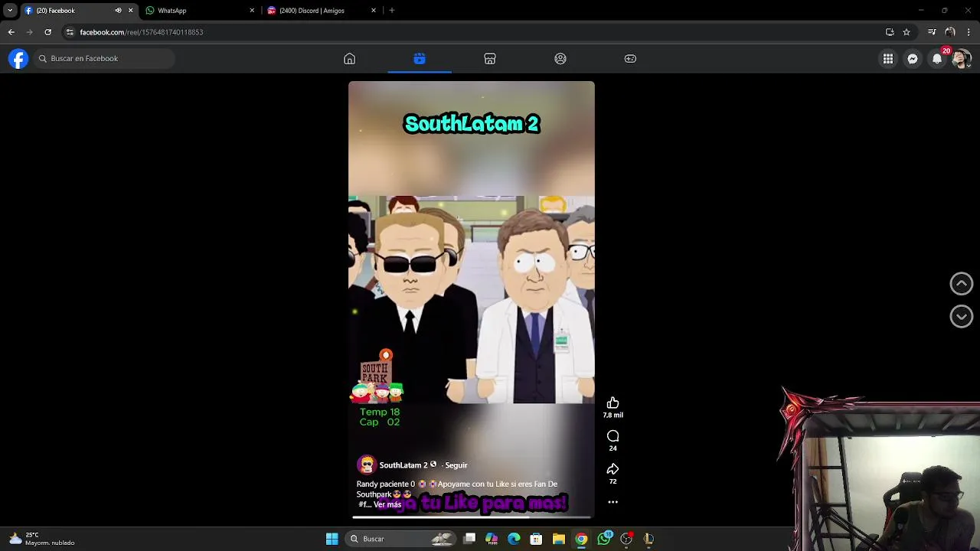This screenshot has width=980, height=551.
Task: Expand the caption with Ver más
Action: (x=387, y=505)
